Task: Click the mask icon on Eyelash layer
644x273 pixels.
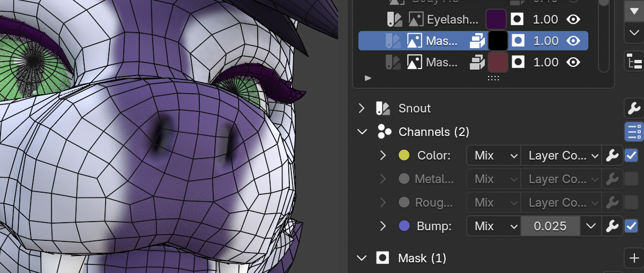Action: [x=518, y=20]
